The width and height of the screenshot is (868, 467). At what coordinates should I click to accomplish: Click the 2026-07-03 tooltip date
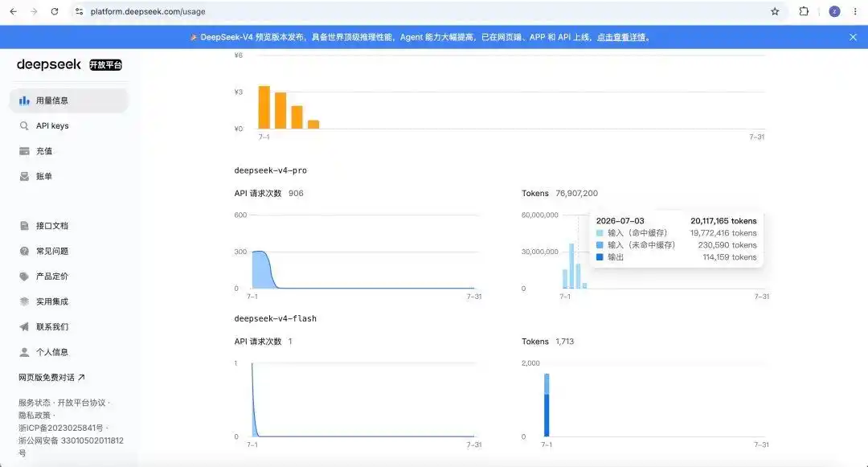pyautogui.click(x=620, y=221)
